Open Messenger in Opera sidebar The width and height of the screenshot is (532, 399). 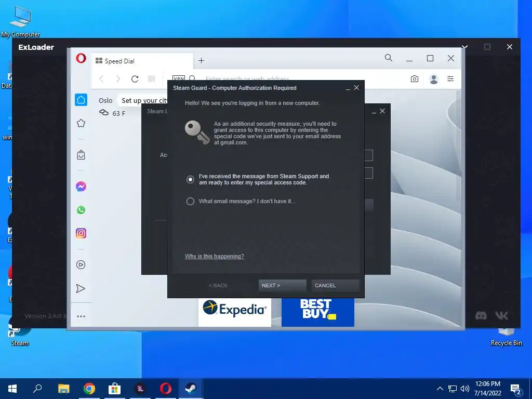point(81,187)
